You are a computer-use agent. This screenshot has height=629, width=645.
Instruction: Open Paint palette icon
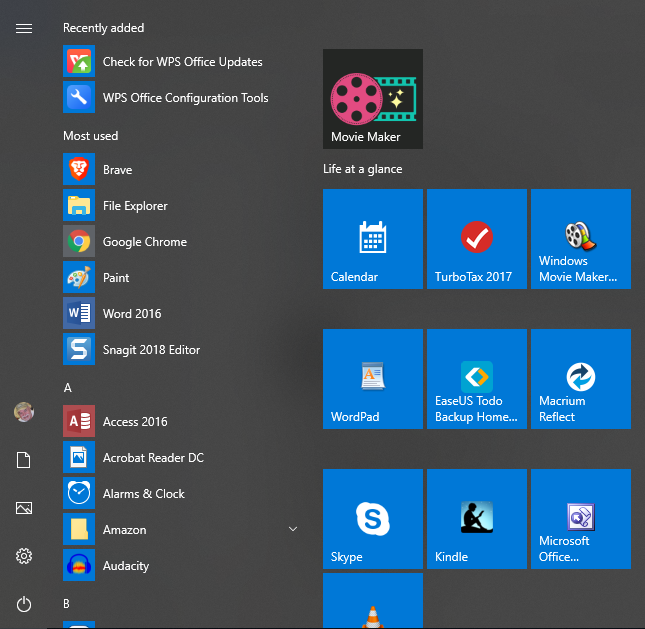click(x=79, y=277)
